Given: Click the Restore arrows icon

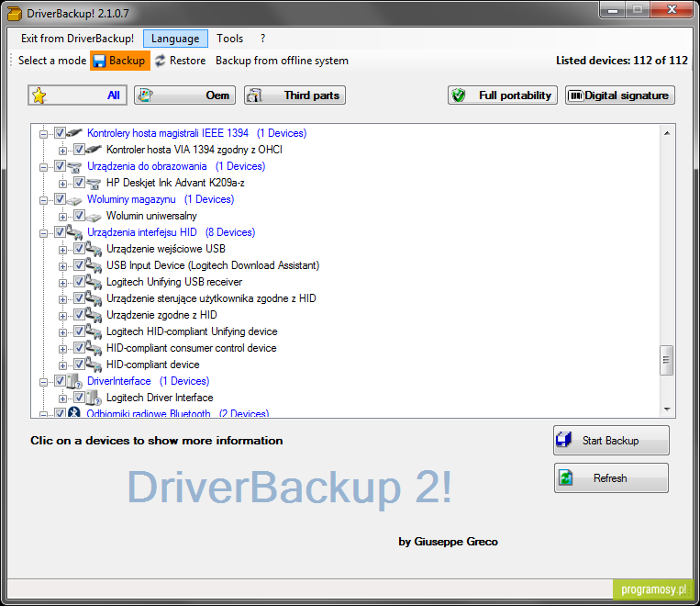Looking at the screenshot, I should tap(160, 61).
